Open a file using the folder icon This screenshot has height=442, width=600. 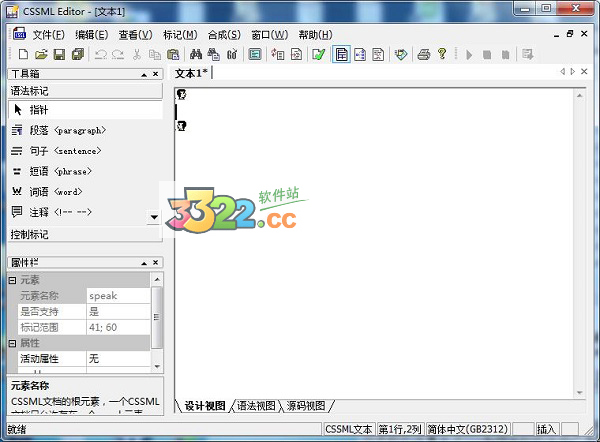41,54
